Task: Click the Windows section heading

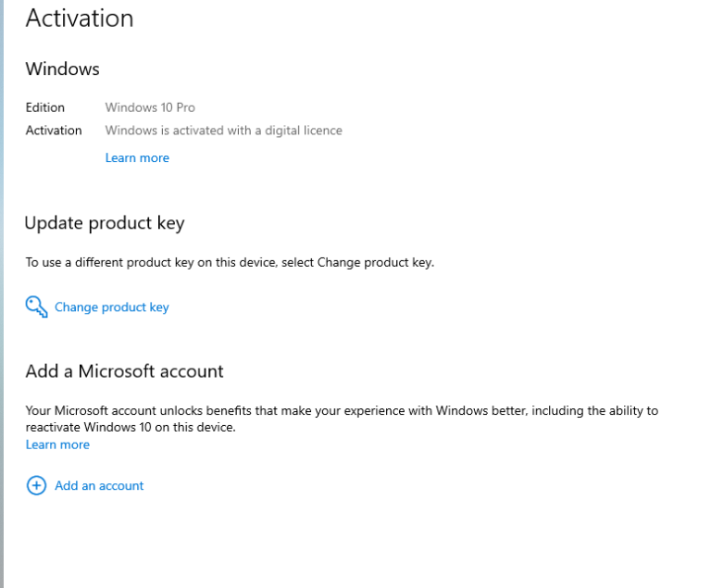Action: (62, 69)
